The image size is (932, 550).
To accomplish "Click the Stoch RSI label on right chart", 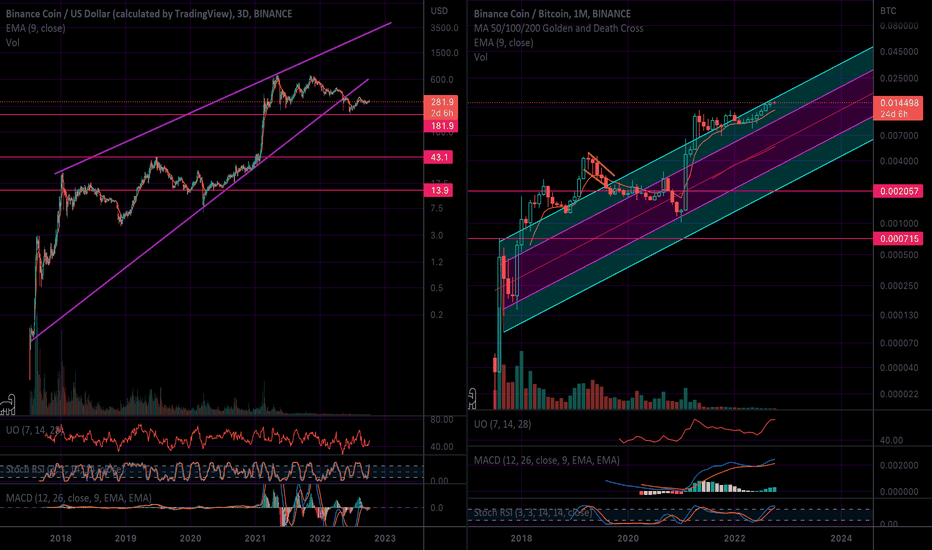I will (533, 513).
